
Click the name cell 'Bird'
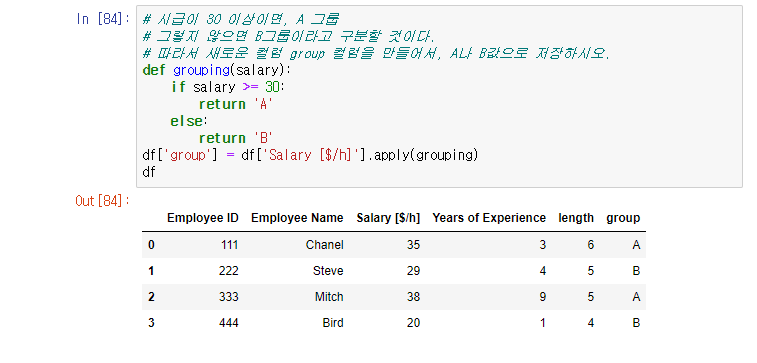333,322
